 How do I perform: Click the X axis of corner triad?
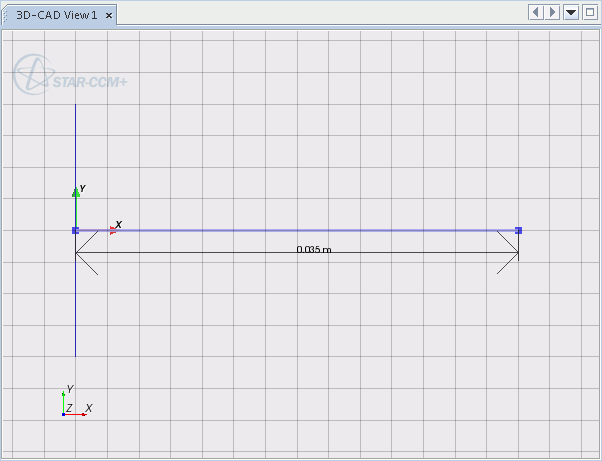(x=78, y=414)
